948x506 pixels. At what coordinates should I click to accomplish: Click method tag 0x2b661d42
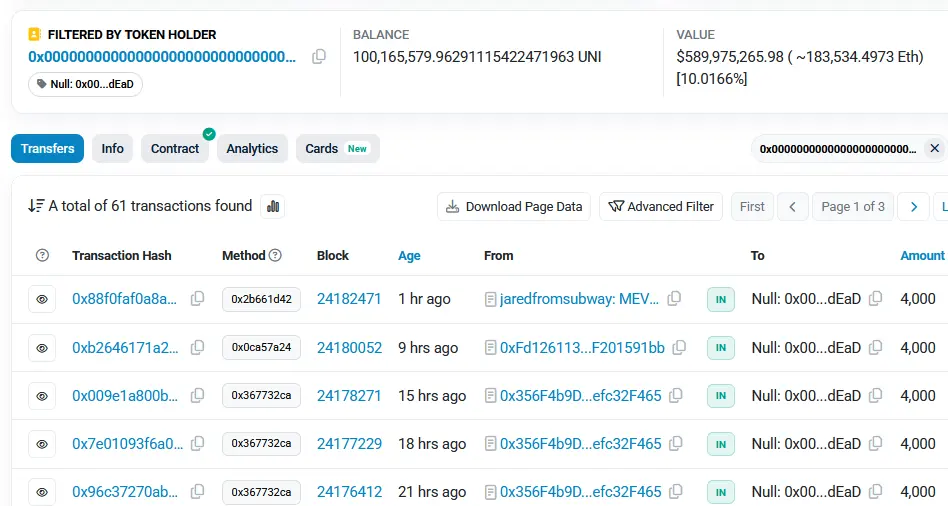[261, 299]
